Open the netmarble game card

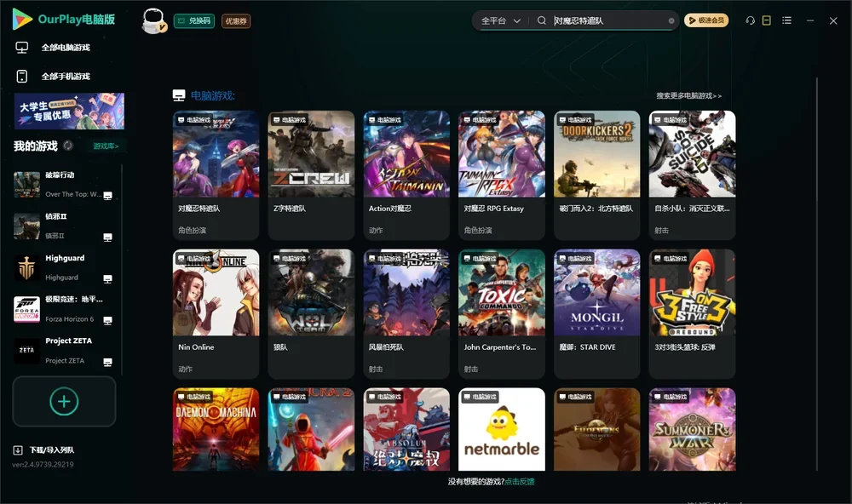click(x=502, y=429)
